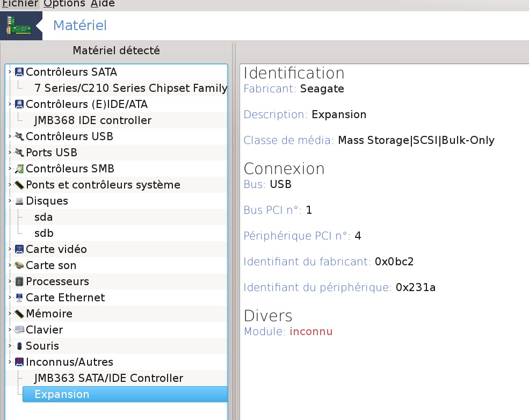The height and width of the screenshot is (420, 529).
Task: Select JMB363 SATA/IDE Controller entry
Action: [x=108, y=378]
